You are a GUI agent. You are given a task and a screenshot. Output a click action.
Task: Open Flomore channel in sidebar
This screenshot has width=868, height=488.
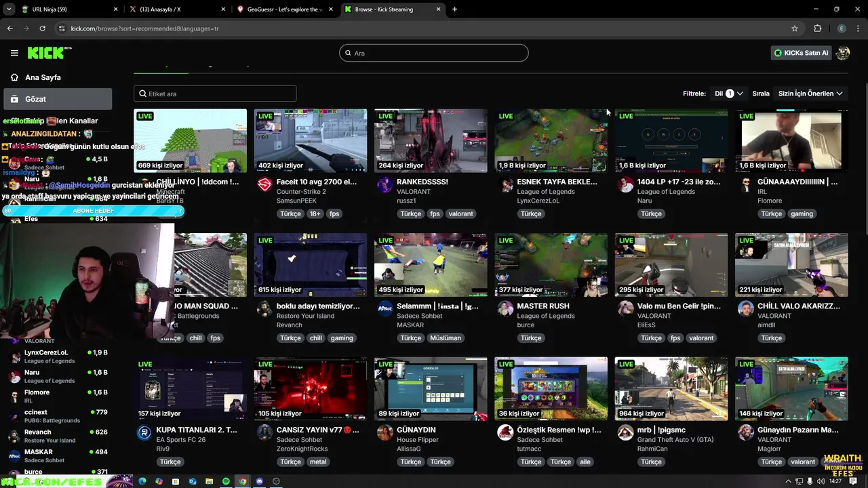pos(58,396)
